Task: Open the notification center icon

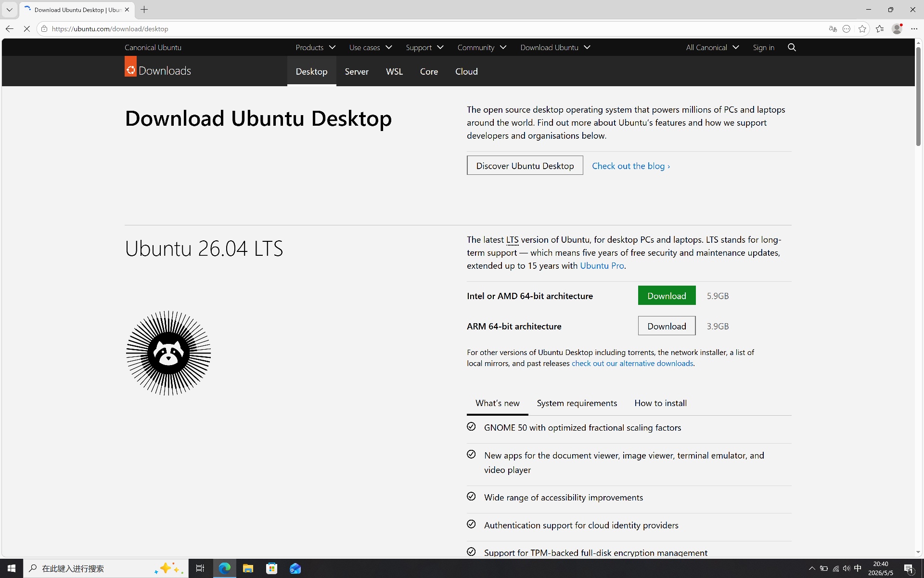Action: pos(909,568)
